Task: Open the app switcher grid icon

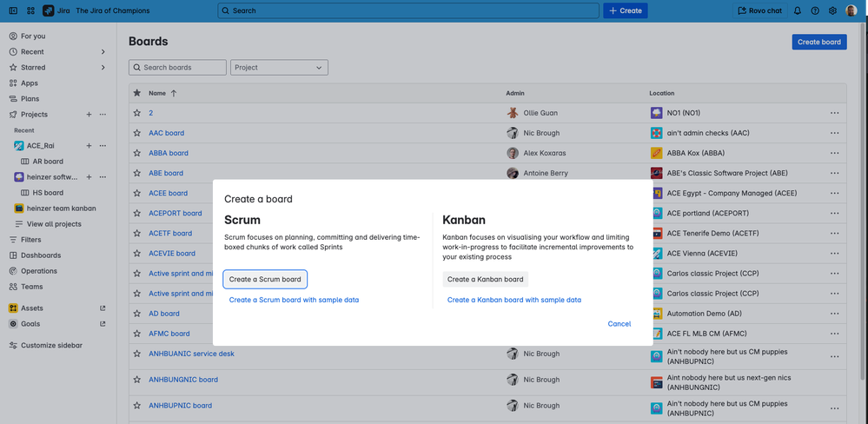Action: click(30, 10)
